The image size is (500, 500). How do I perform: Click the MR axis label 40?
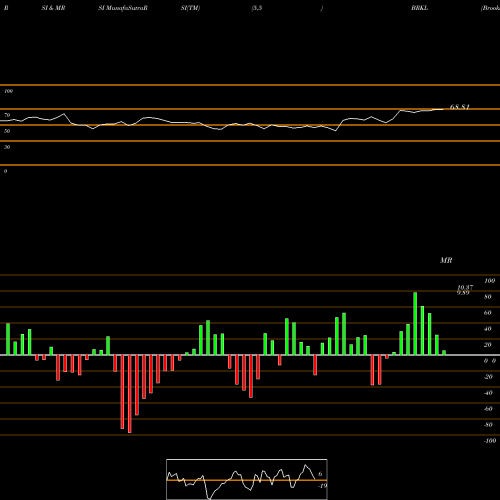[x=488, y=329]
